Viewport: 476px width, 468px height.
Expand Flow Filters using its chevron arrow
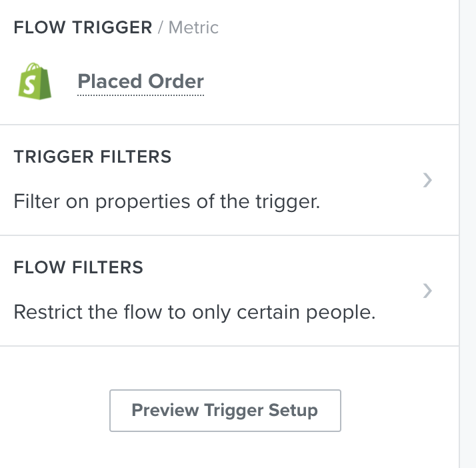pyautogui.click(x=427, y=291)
